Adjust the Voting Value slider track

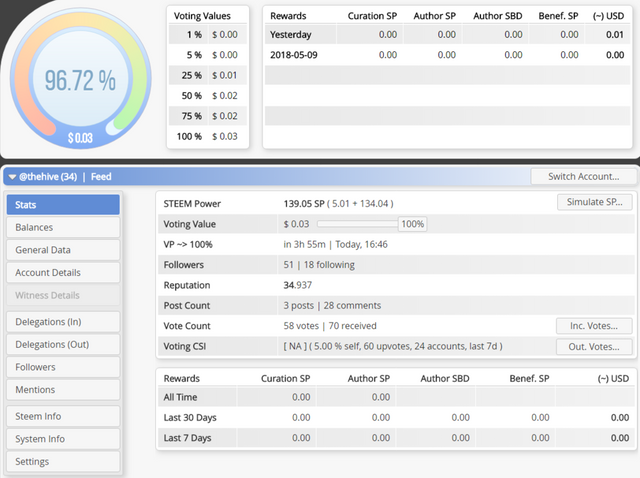(x=358, y=224)
